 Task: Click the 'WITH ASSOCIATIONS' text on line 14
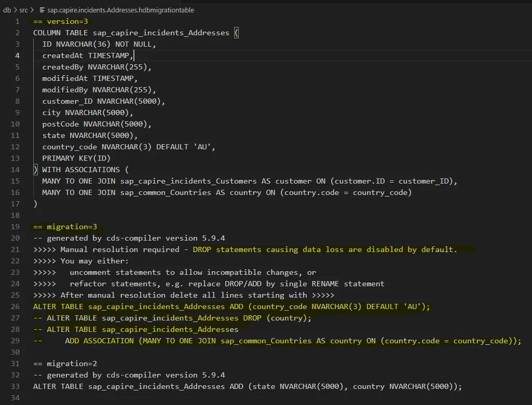(x=81, y=170)
